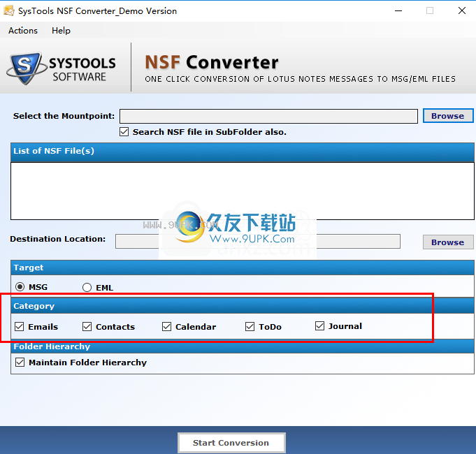The image size is (476, 454).
Task: Open the Help menu
Action: coord(61,31)
